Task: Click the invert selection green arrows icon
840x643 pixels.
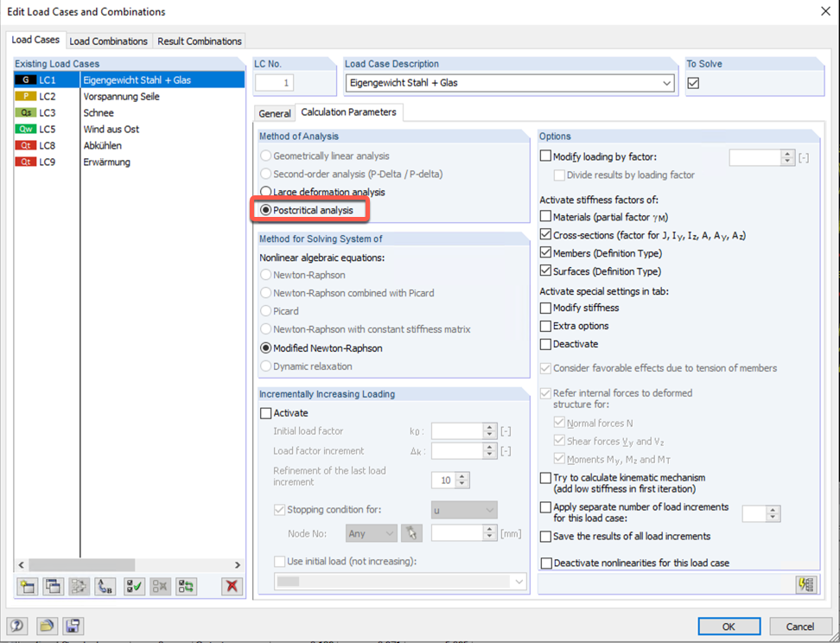Action: [x=187, y=587]
